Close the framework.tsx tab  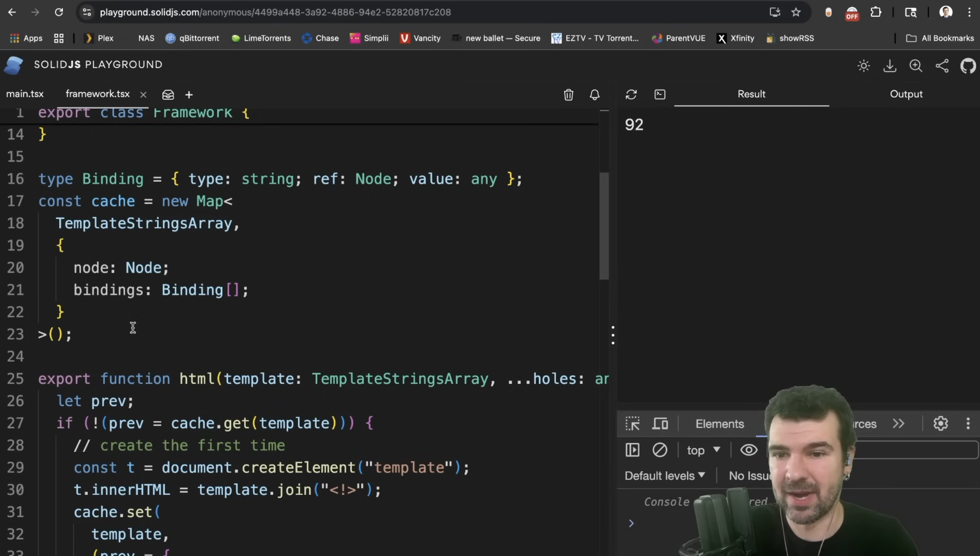[143, 94]
